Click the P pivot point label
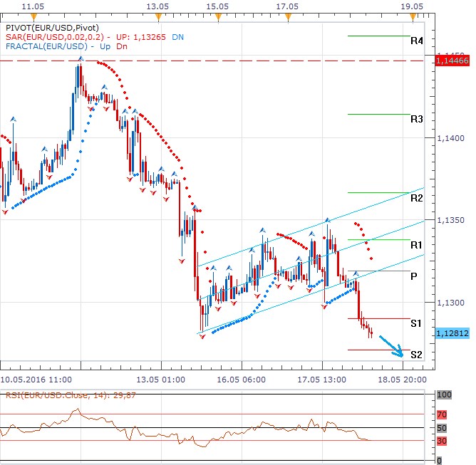 [414, 276]
